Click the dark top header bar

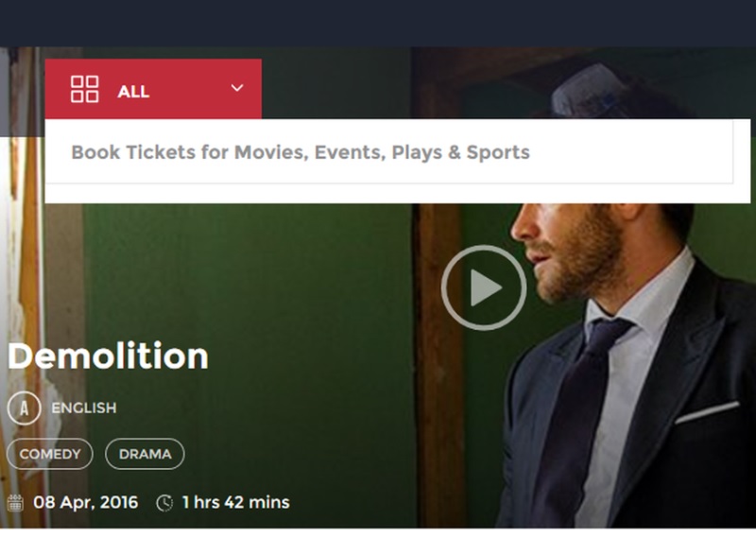tap(378, 23)
